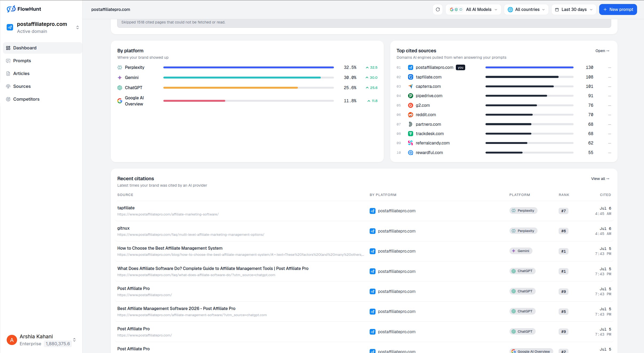This screenshot has width=644, height=353.
Task: Expand the user account menu chevron
Action: pyautogui.click(x=74, y=340)
